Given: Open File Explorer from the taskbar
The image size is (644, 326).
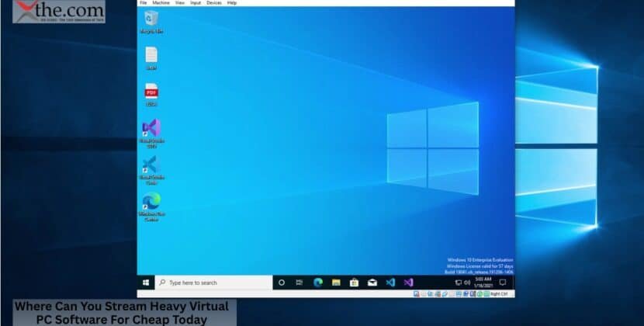Looking at the screenshot, I should 336,283.
